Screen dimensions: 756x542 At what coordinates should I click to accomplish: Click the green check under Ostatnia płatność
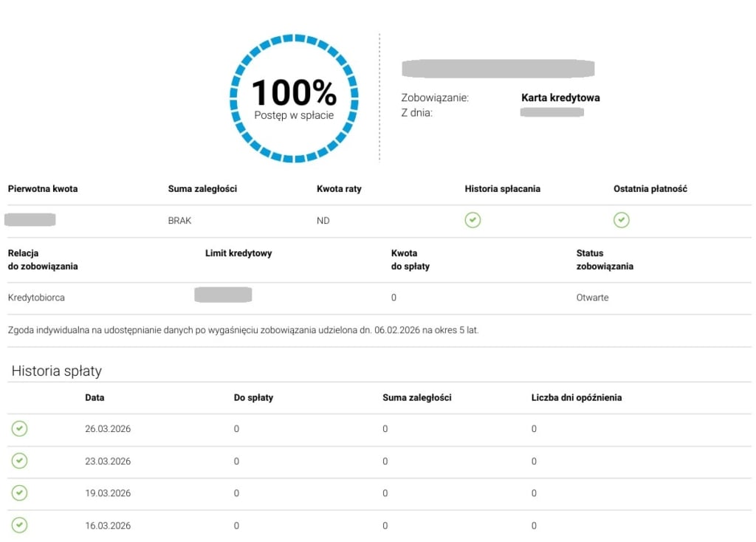622,220
